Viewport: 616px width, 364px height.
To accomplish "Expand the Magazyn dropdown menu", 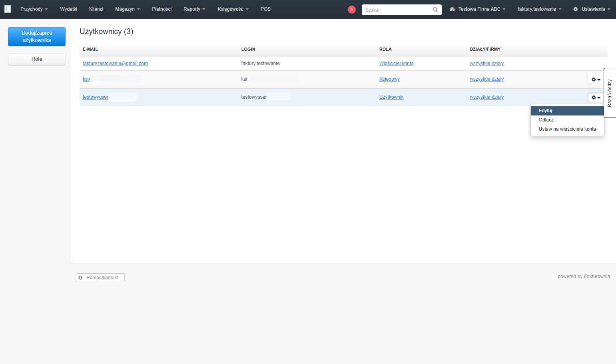I will 128,9.
